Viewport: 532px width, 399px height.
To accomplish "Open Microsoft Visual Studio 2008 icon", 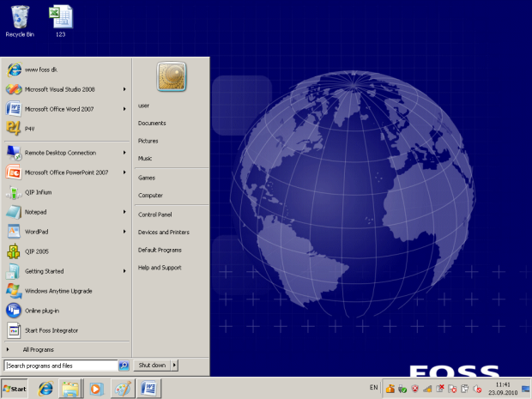I will [x=14, y=89].
